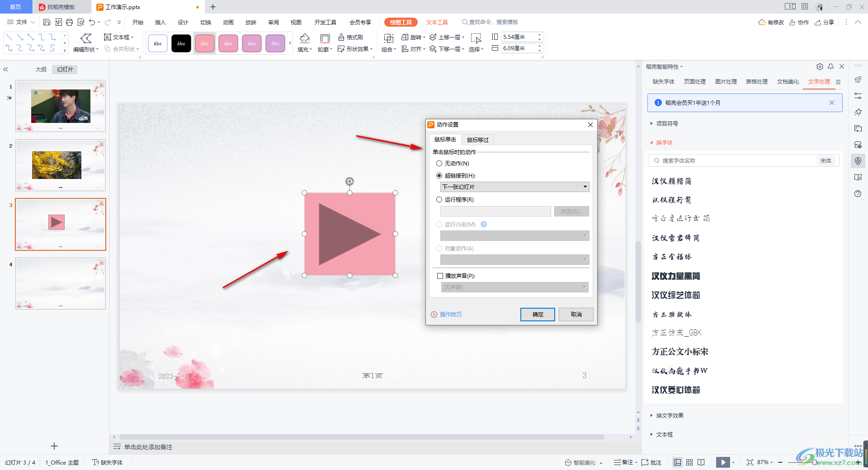Expand the shape styles gallery
This screenshot has height=470, width=868.
(290, 43)
